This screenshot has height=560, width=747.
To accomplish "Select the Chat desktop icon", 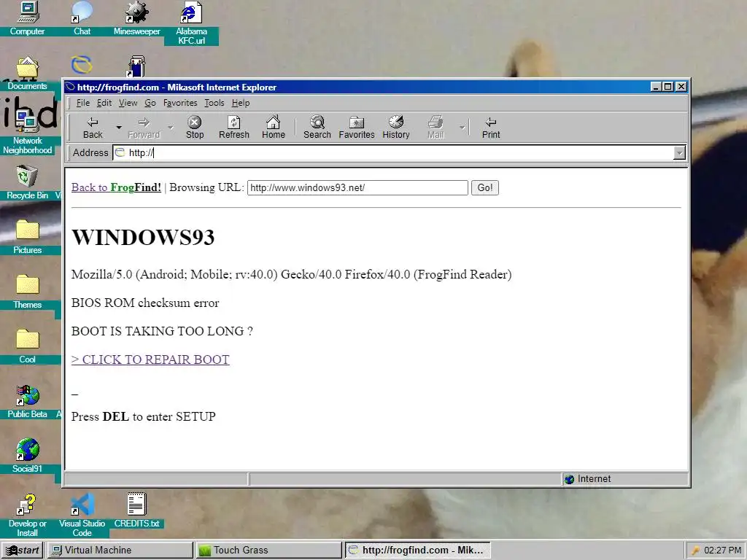I will coord(82,18).
